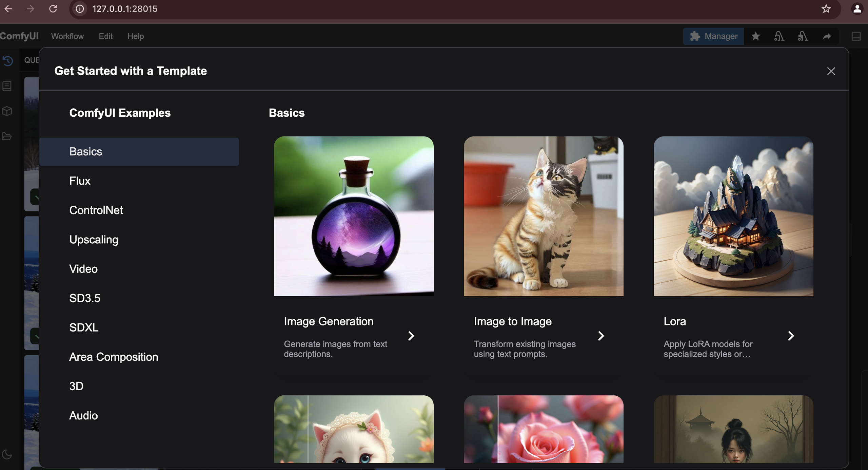Screen dimensions: 868x470
Task: Go forward in the browser
Action: point(31,9)
